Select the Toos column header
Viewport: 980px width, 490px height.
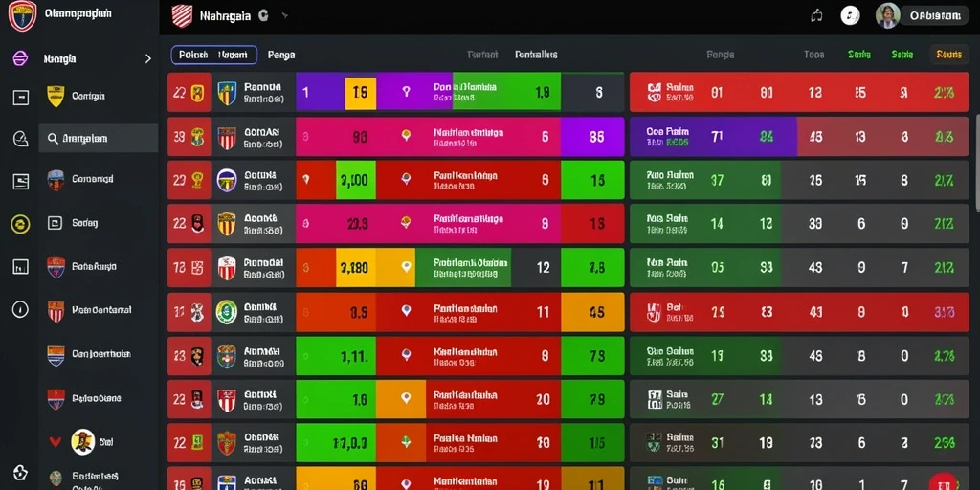[x=813, y=55]
